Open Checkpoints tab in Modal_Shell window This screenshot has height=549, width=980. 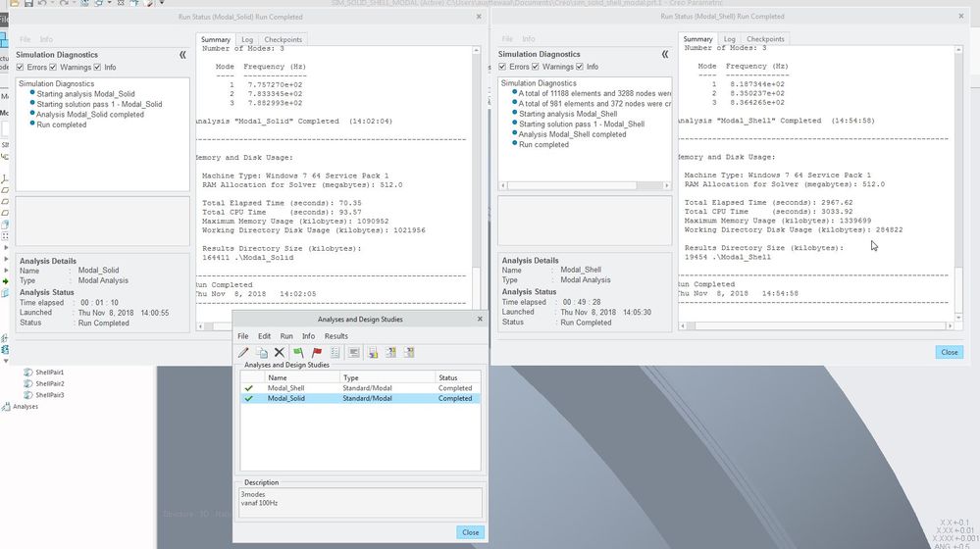click(x=765, y=39)
